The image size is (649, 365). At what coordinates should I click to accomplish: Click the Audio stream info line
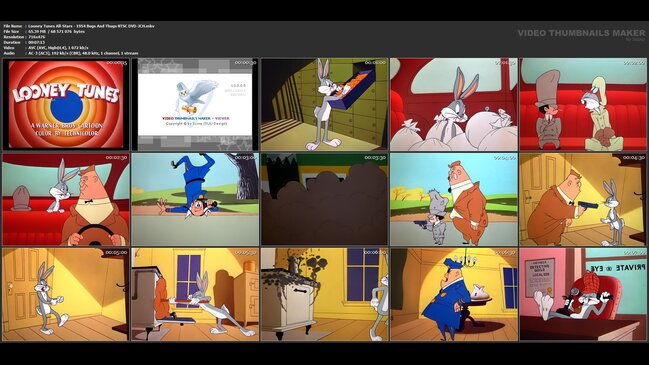coord(71,53)
